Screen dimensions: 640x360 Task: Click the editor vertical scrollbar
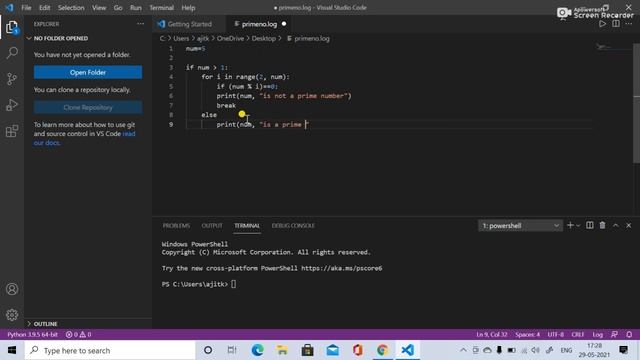tap(637, 104)
